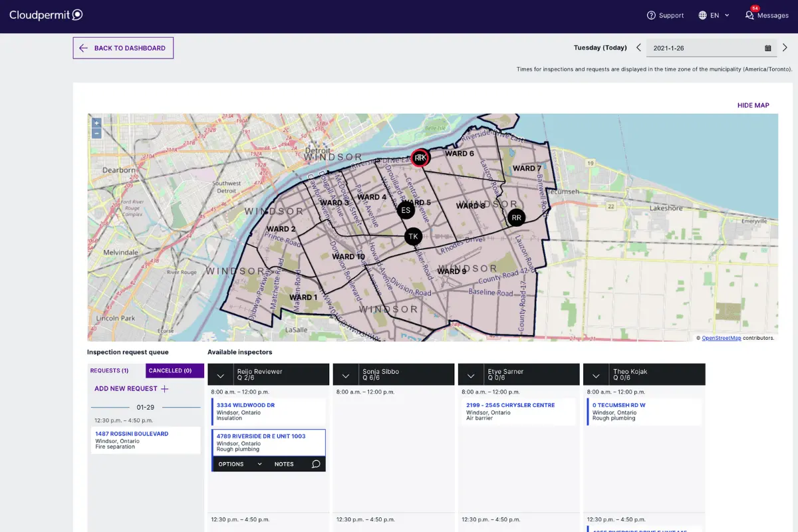Open 4789 Riverside Dr E Unit 1003 inspection
The image size is (798, 532).
[261, 436]
